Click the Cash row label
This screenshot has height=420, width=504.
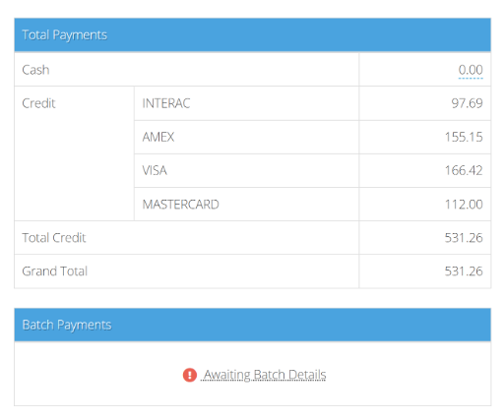point(35,70)
